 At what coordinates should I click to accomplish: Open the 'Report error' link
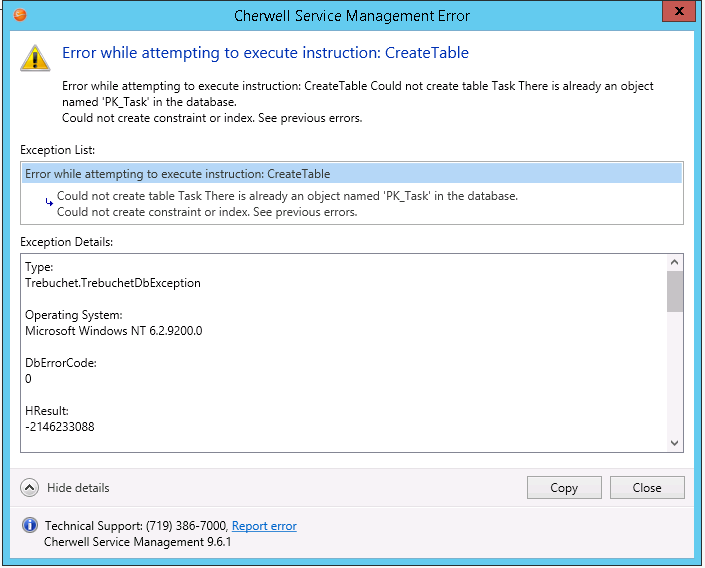(264, 526)
